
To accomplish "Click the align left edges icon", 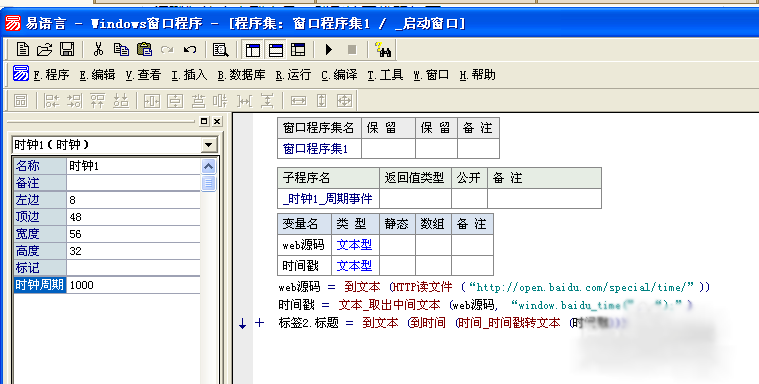I will coord(51,101).
